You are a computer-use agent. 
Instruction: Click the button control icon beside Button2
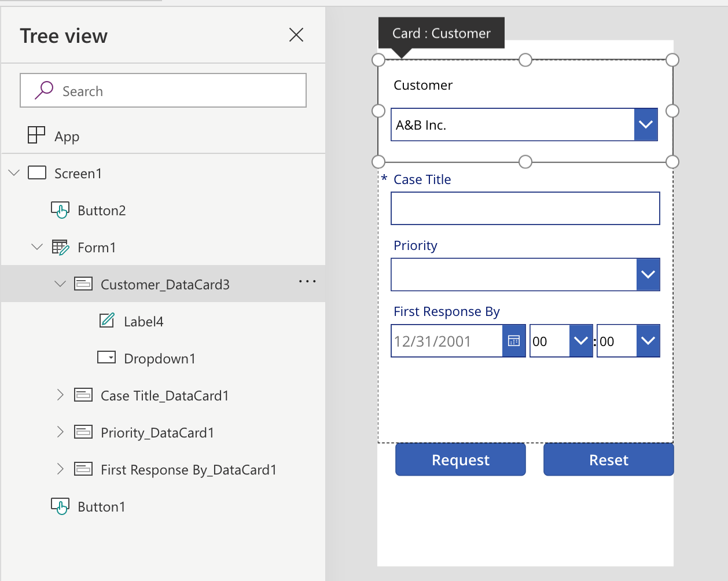61,210
